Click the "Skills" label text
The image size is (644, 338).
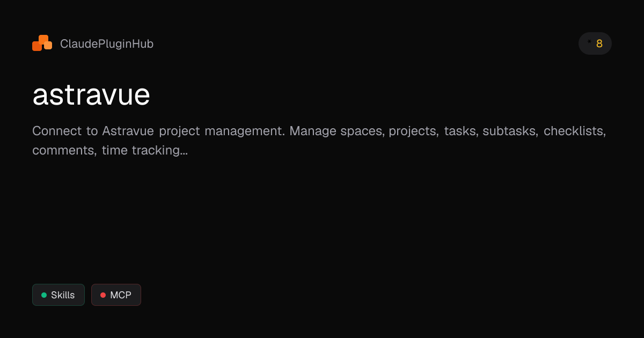tap(63, 295)
